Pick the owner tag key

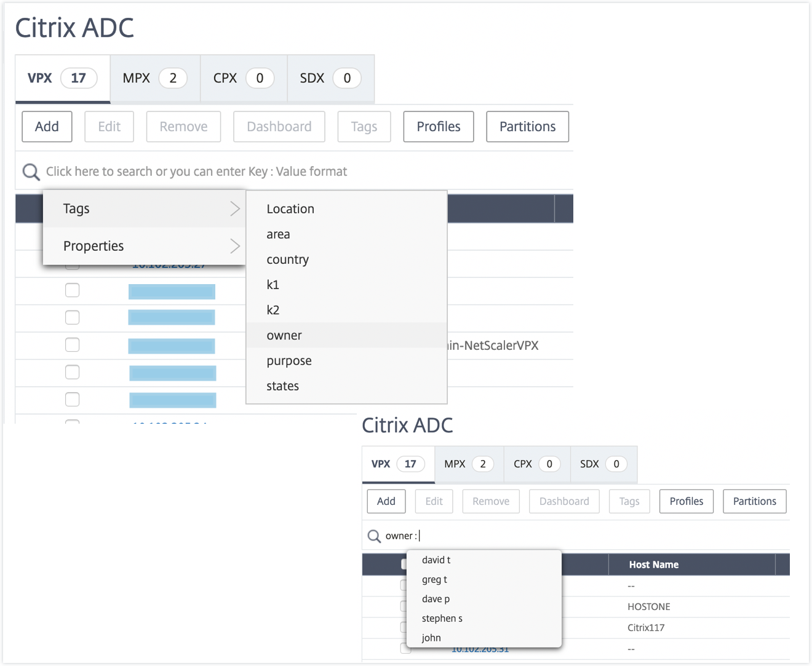point(346,335)
